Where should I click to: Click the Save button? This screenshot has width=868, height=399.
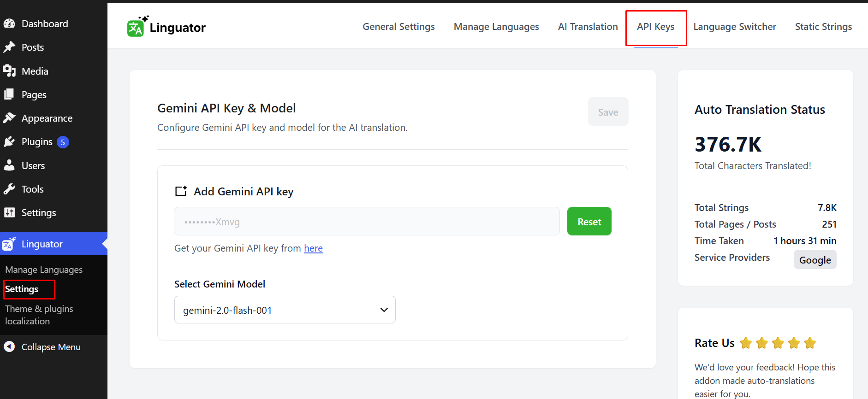608,111
